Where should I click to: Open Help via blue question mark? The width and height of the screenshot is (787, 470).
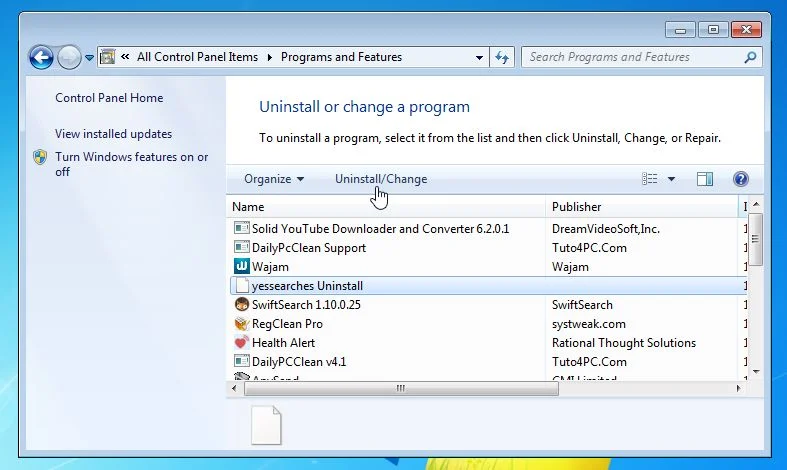741,179
